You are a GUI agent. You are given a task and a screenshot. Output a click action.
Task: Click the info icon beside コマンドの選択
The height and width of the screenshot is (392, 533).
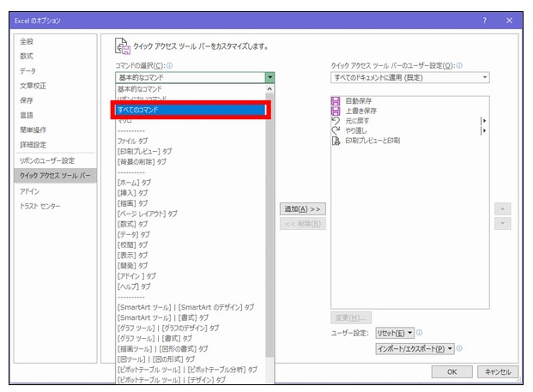coord(169,65)
